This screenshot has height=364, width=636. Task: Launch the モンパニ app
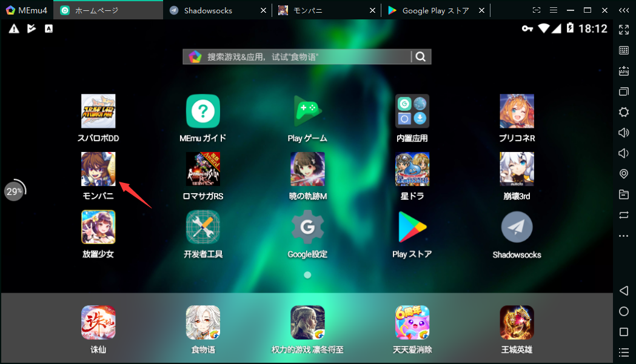[98, 169]
